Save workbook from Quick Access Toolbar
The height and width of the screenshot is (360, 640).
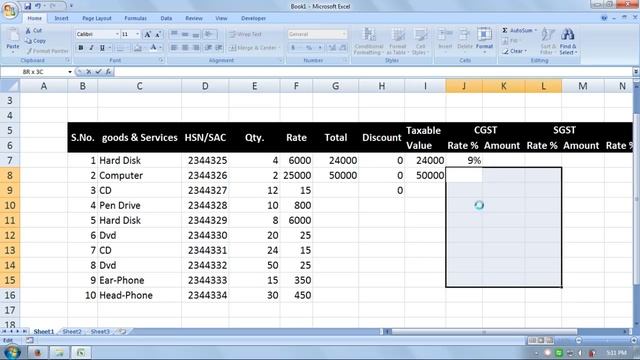tap(27, 6)
